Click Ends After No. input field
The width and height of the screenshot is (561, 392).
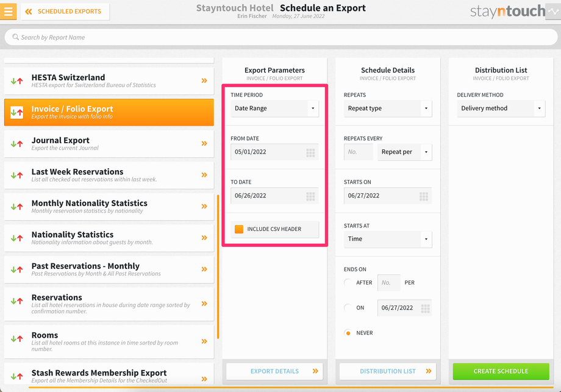coord(388,282)
